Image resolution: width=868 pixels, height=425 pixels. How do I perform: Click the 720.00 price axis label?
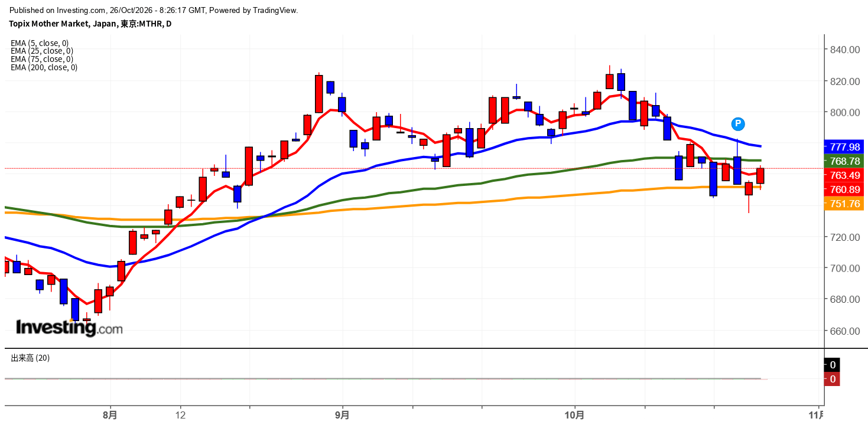(844, 237)
